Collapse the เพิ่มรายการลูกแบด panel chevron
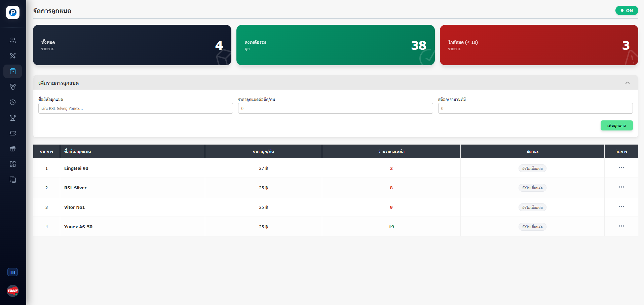Image resolution: width=644 pixels, height=305 pixels. [627, 83]
